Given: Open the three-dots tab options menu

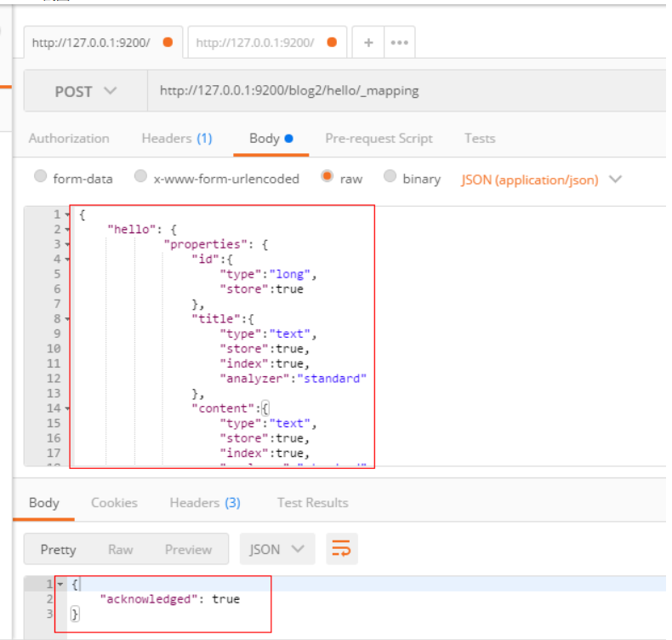Looking at the screenshot, I should 400,43.
